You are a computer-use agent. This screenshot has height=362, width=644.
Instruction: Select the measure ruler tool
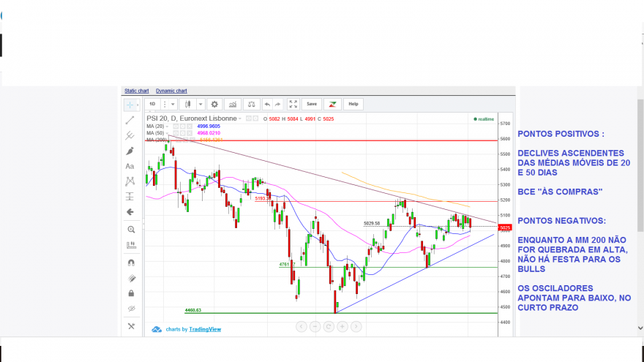coord(131,245)
